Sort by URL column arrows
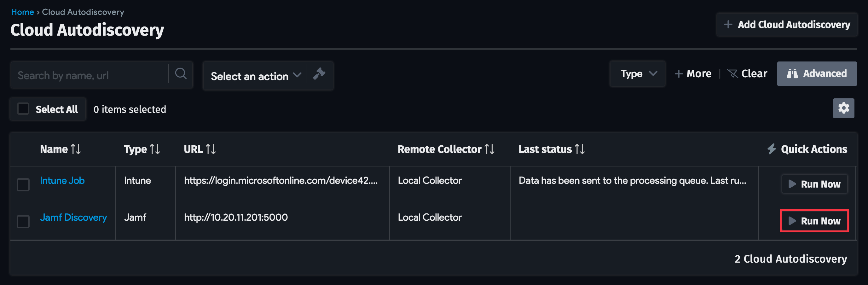The image size is (868, 285). click(x=211, y=149)
